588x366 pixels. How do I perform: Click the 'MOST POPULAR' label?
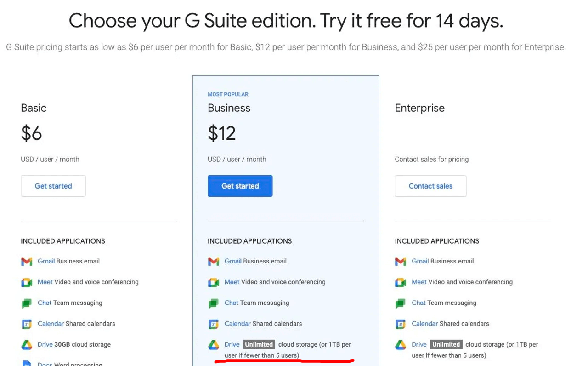click(x=228, y=94)
